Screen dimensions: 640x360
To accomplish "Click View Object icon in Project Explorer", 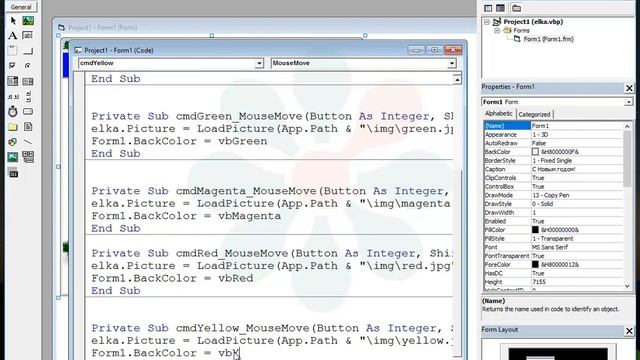I will (500, 8).
